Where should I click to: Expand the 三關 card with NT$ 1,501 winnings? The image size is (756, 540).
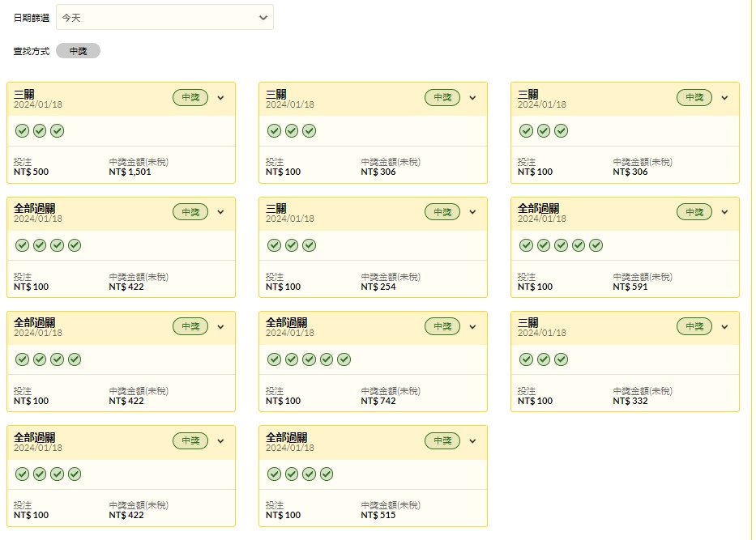[221, 98]
